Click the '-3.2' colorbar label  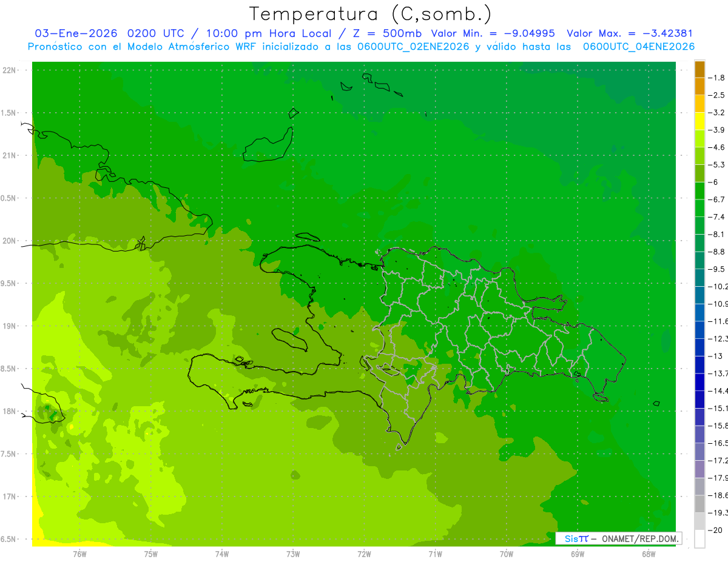[x=717, y=112]
